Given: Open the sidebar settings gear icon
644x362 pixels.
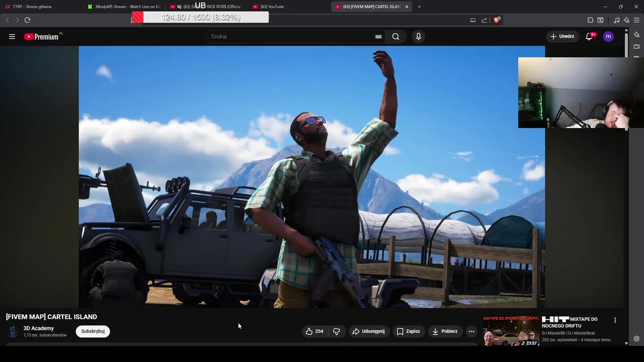Looking at the screenshot, I should click(x=636, y=338).
